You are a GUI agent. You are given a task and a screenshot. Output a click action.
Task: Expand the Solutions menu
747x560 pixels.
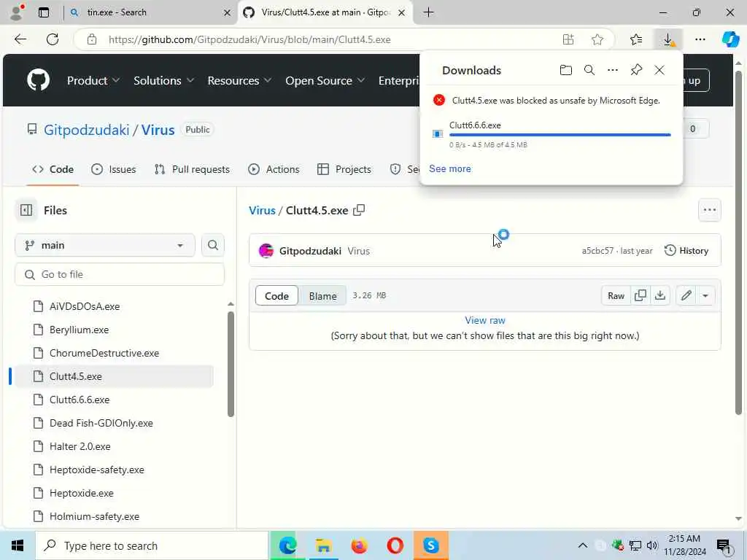[x=163, y=80]
